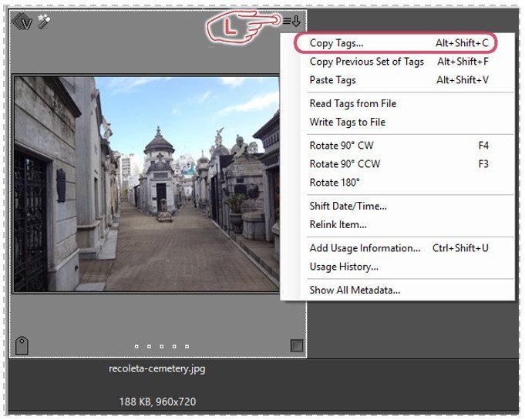Choose the Paste Tags menu entry
525x420 pixels.
[332, 80]
